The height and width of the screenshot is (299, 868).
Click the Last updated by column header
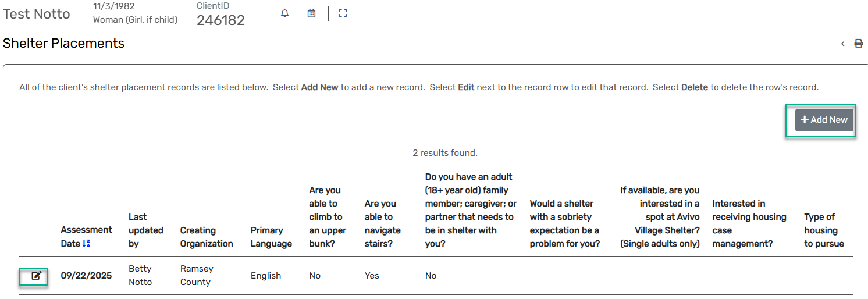point(146,230)
